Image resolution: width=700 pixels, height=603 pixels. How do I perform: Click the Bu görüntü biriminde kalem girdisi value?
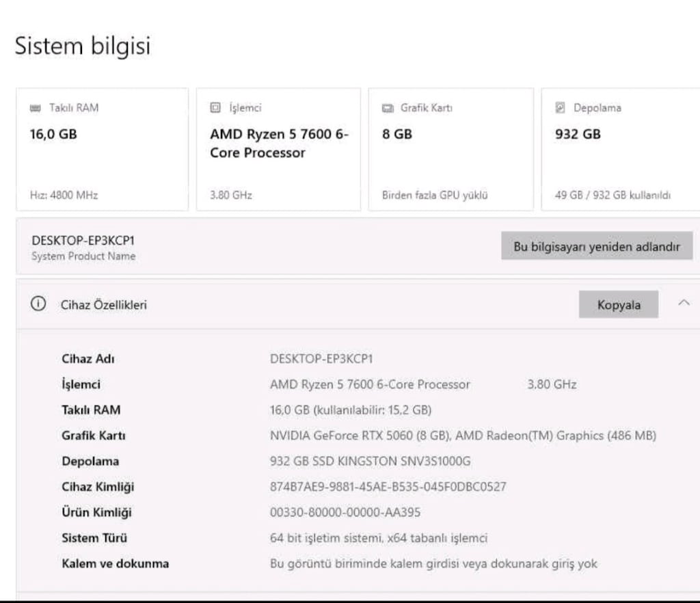point(433,564)
